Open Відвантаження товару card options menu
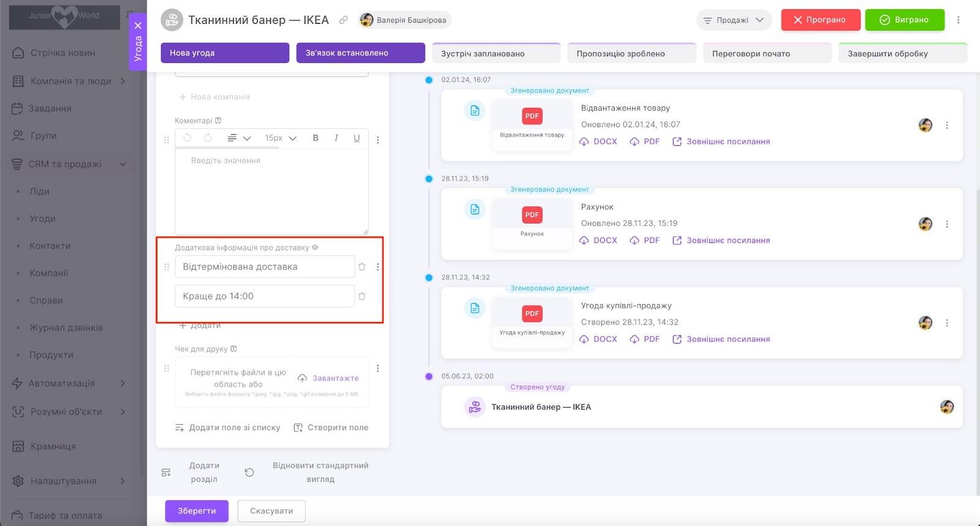 pos(947,125)
